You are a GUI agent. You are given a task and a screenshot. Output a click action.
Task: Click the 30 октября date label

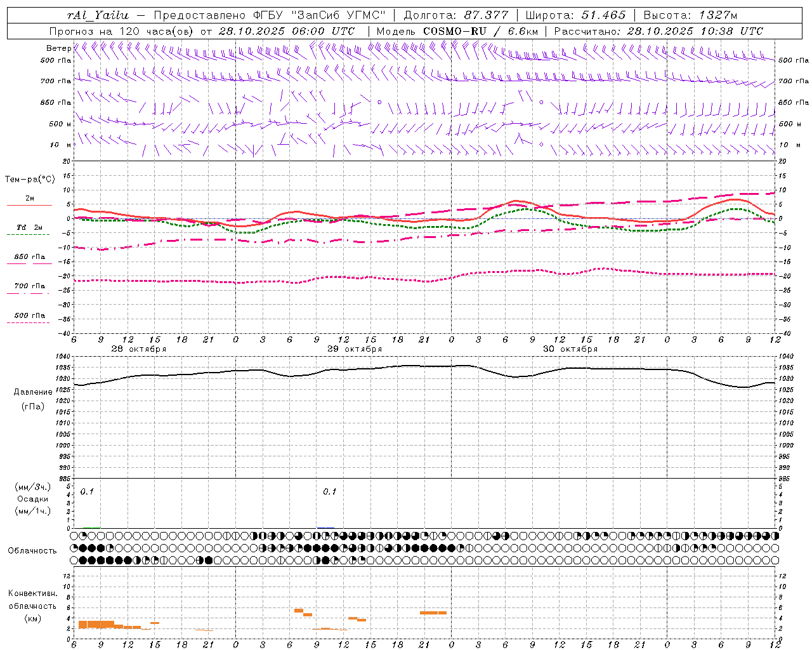pos(570,349)
